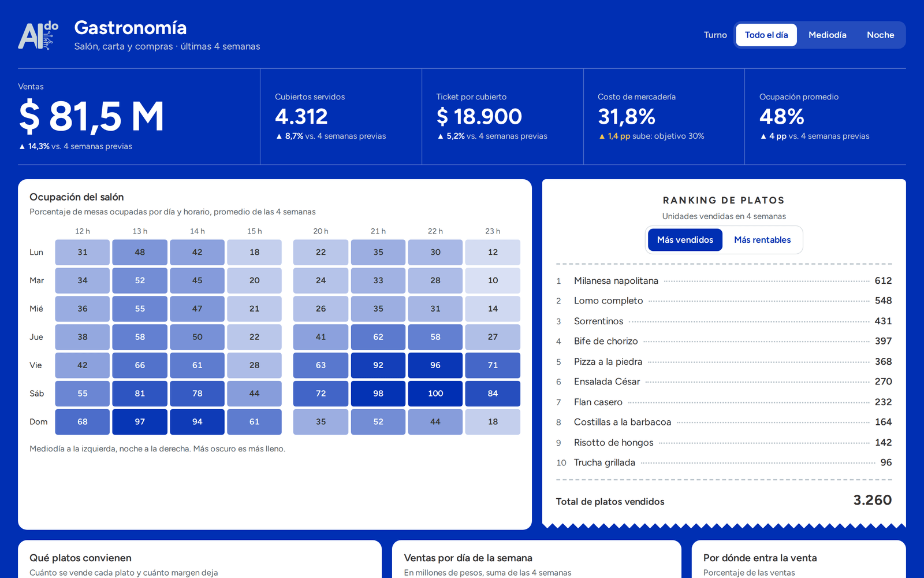Select Lunes 12 h cell showing 31
This screenshot has height=578, width=924.
(83, 253)
